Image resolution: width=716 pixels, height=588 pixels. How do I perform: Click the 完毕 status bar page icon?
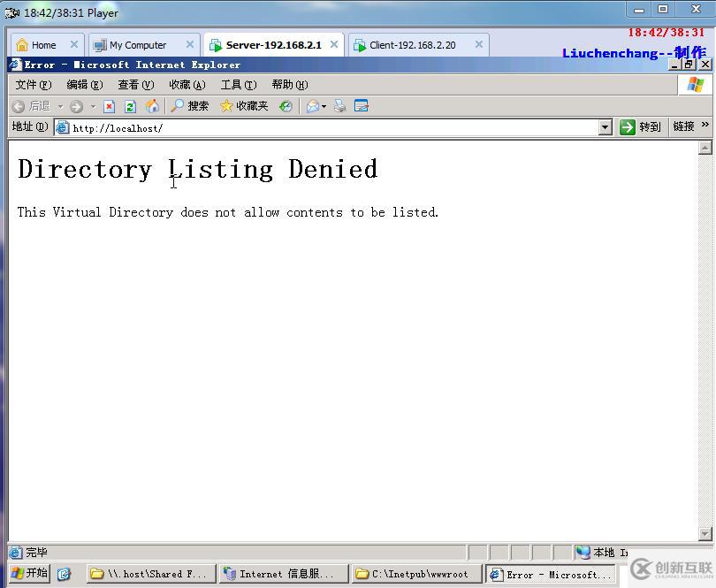(x=16, y=553)
